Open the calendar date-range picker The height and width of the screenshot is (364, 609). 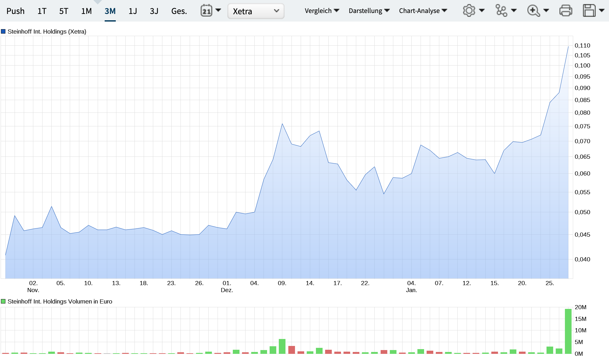pyautogui.click(x=207, y=10)
